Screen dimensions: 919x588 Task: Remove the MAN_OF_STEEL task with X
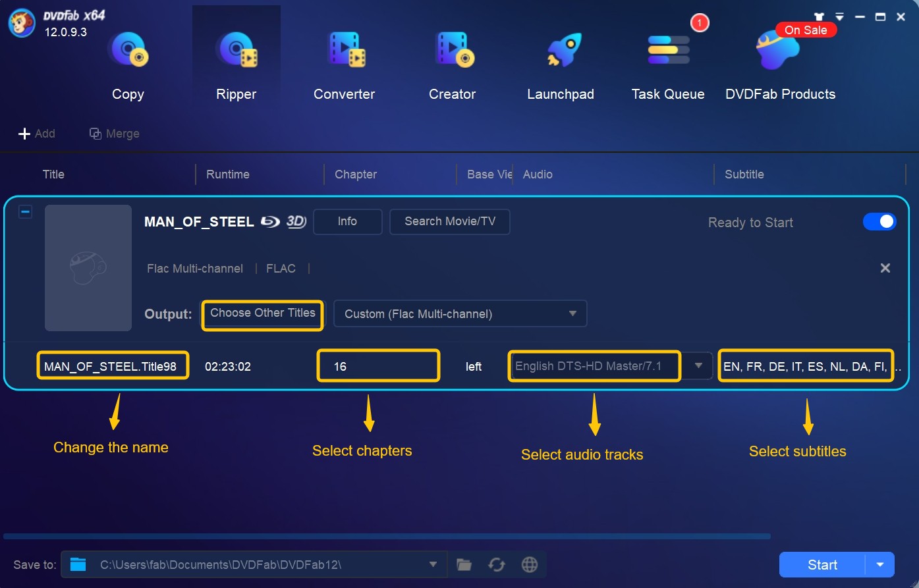pyautogui.click(x=885, y=268)
